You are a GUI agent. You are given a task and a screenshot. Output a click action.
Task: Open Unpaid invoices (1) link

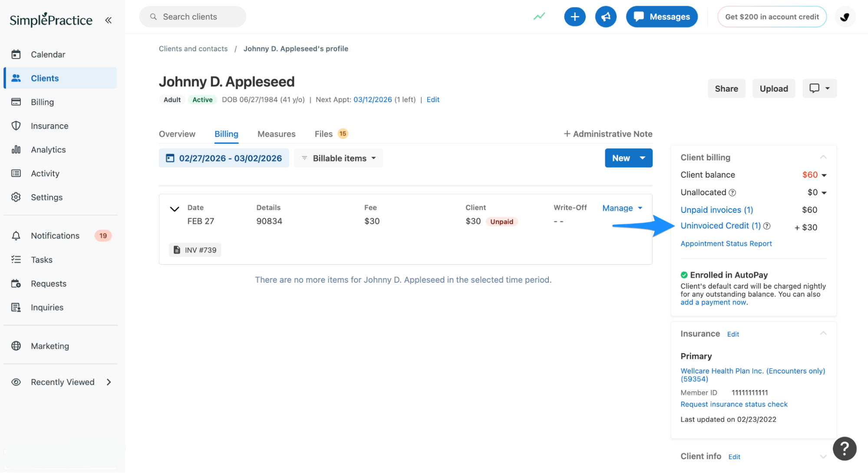pos(716,210)
